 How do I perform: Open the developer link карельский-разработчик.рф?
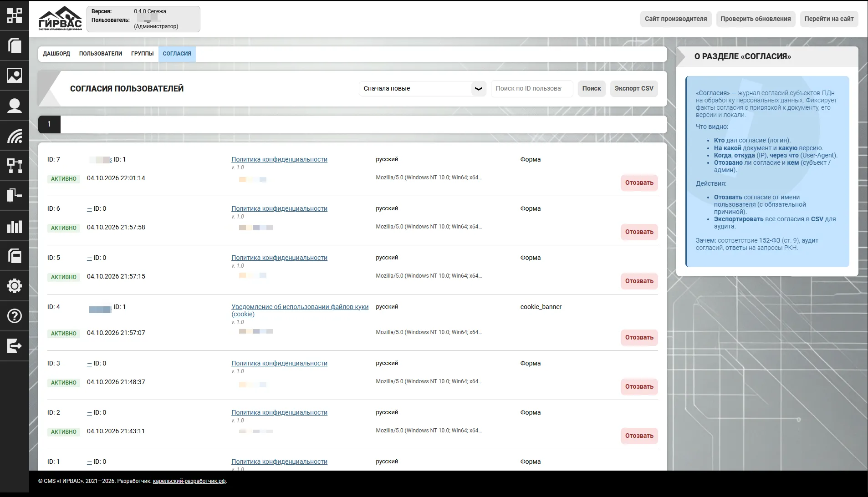coord(189,481)
